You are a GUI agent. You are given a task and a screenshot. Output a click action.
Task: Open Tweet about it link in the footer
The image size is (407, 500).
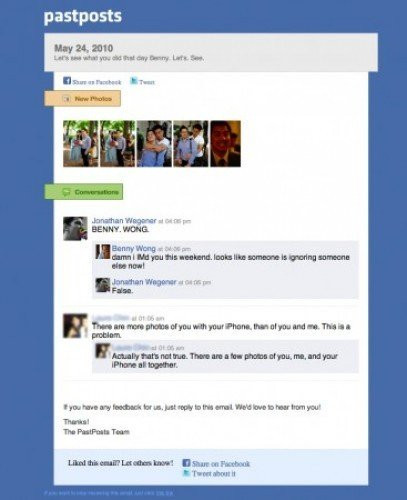tap(214, 473)
